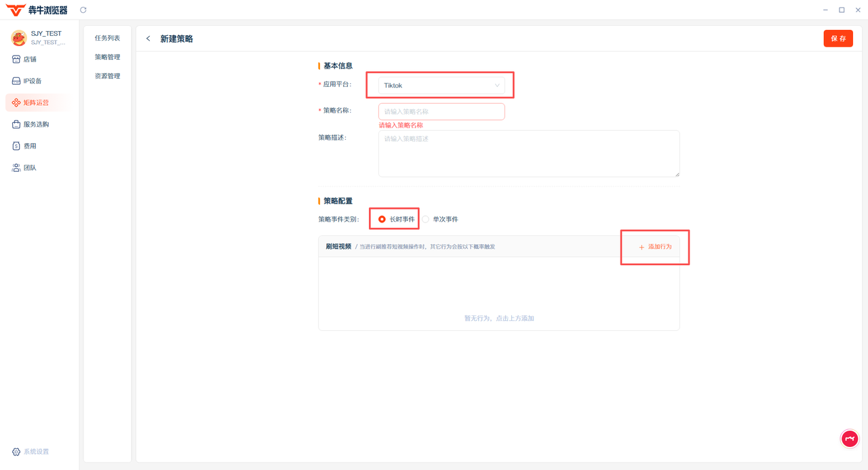Select the 单次事件 radio button
868x470 pixels.
[x=426, y=219]
